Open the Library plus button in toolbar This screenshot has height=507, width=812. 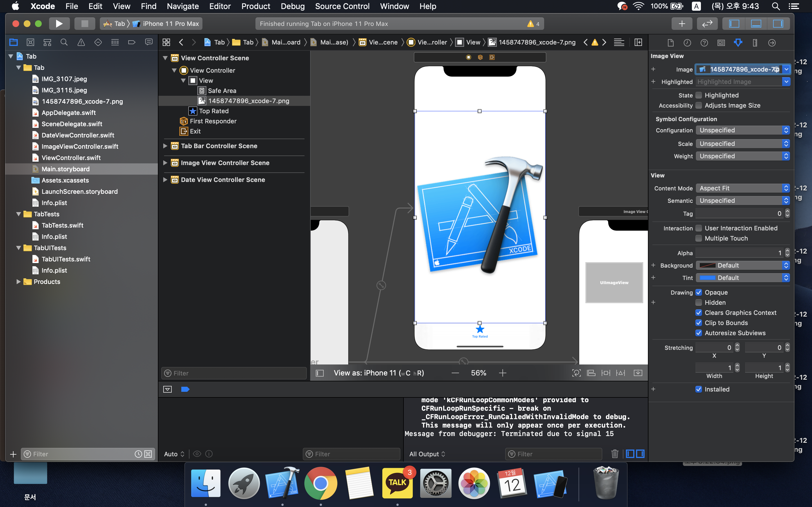pyautogui.click(x=681, y=23)
